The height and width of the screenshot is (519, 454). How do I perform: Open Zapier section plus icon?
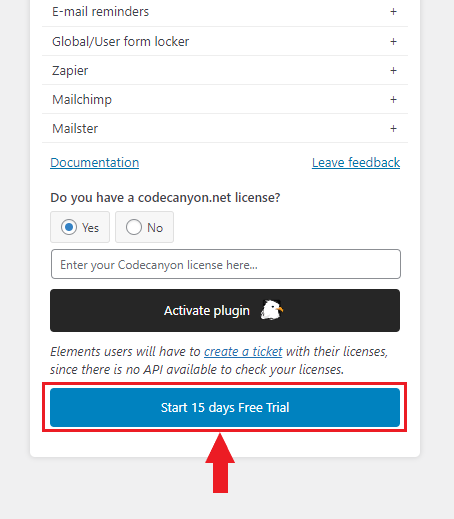pyautogui.click(x=393, y=70)
